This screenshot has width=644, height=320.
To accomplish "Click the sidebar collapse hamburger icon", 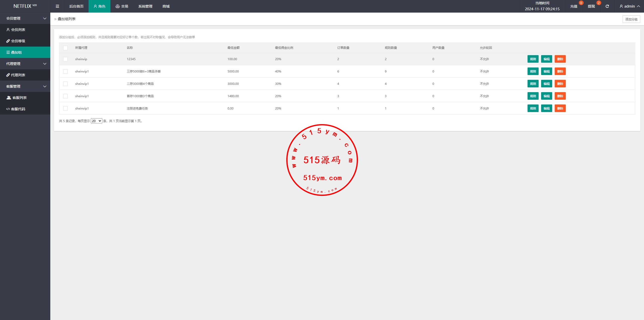I will tap(57, 6).
